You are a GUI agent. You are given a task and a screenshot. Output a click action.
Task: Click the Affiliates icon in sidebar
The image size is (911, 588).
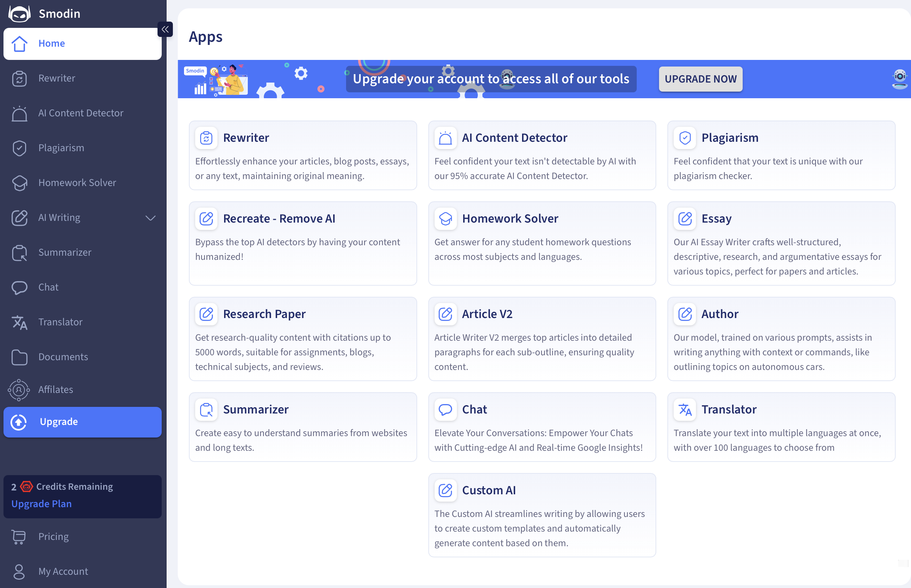(19, 390)
